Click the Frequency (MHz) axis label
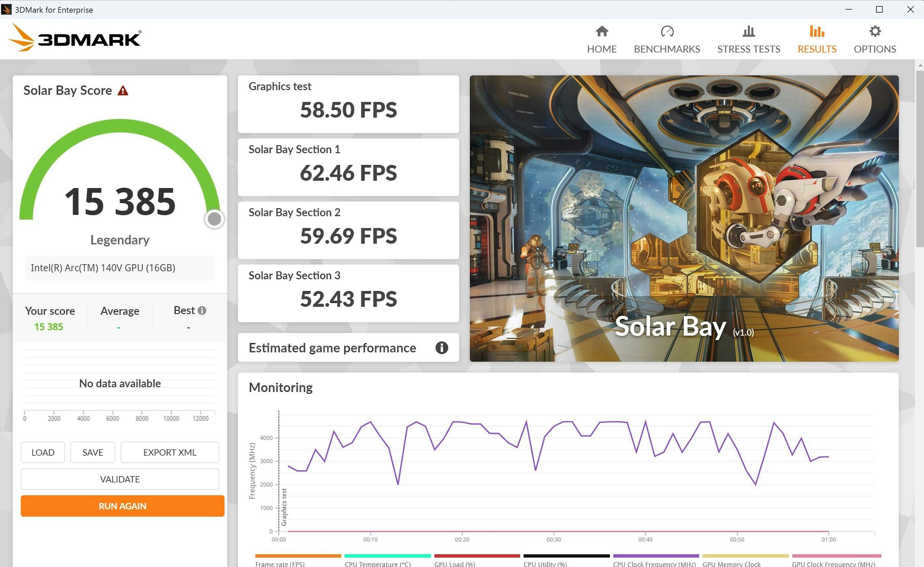Viewport: 924px width, 567px height. click(x=252, y=471)
